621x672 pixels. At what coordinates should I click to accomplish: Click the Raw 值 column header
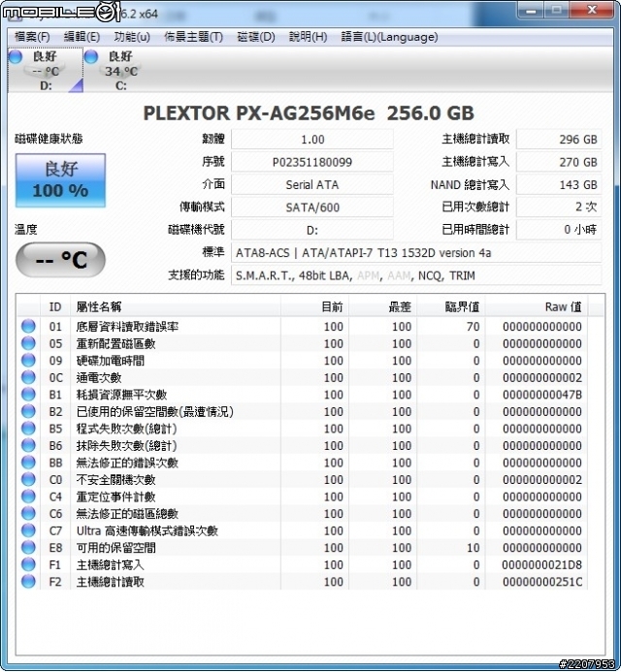(563, 306)
